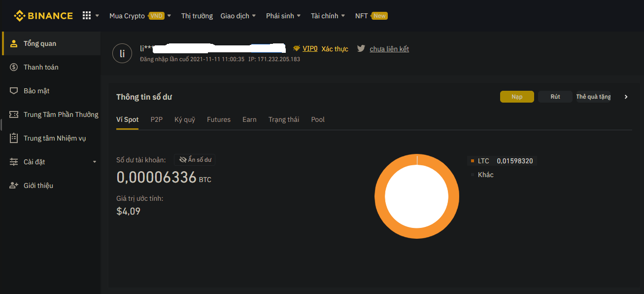This screenshot has height=294, width=644.
Task: Open Giới thiệu in sidebar
Action: [x=51, y=185]
